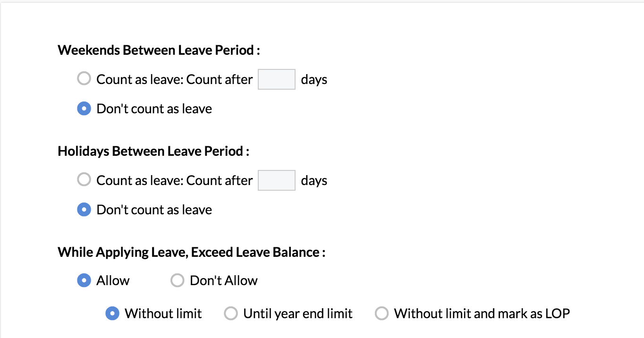
Task: Click 'days' text after Holidays input field
Action: (314, 180)
